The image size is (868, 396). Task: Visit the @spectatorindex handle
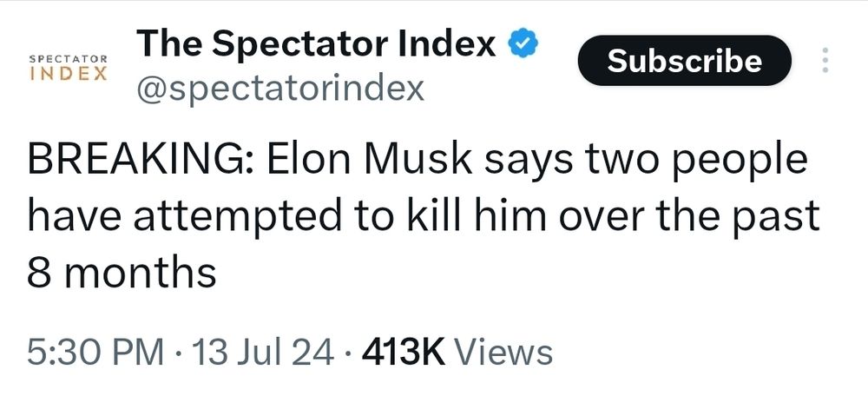pos(280,88)
